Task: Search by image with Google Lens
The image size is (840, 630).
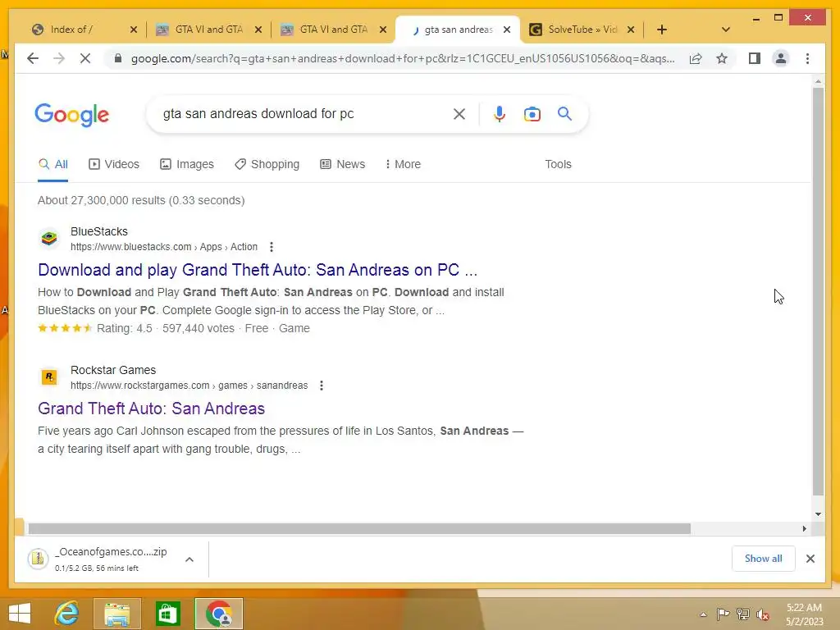Action: tap(532, 114)
